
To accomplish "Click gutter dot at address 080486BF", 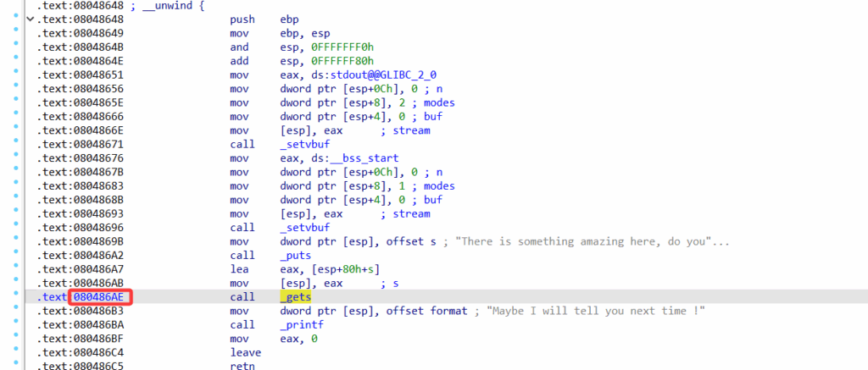I will point(17,339).
